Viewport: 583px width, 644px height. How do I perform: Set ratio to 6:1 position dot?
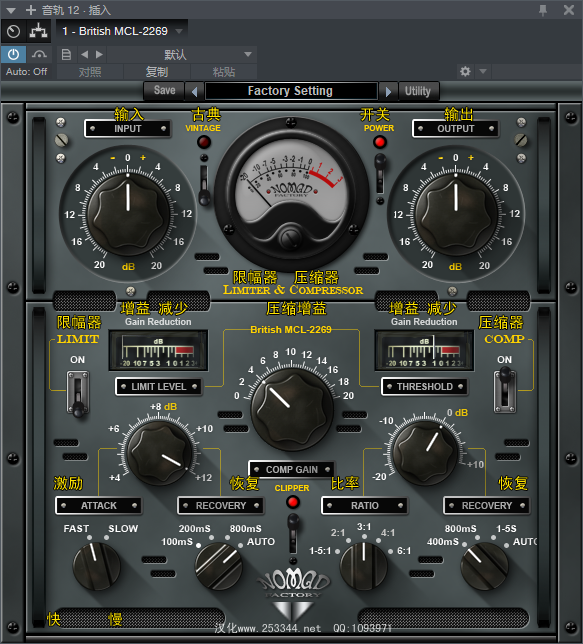pyautogui.click(x=390, y=551)
